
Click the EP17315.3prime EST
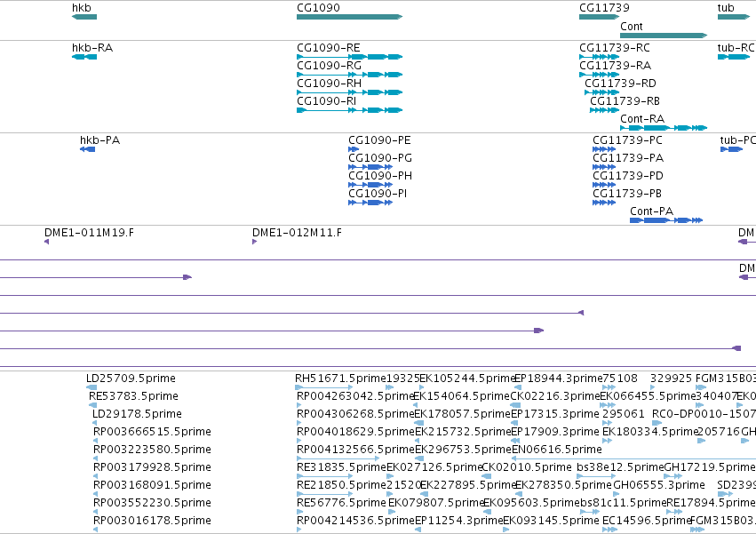pos(515,423)
